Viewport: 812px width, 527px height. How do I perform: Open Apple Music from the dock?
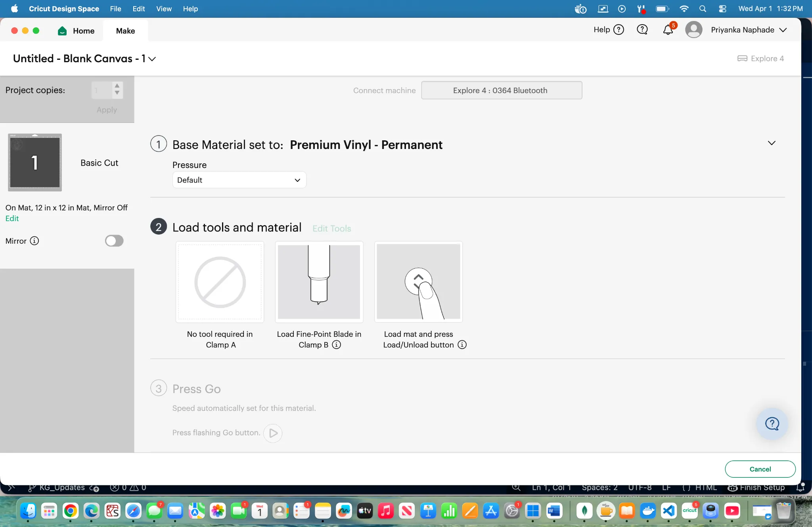(385, 511)
